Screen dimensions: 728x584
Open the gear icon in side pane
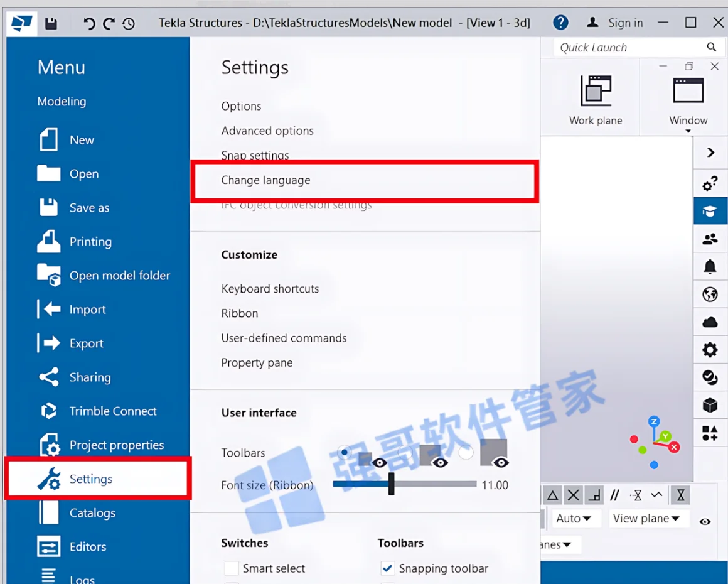tap(709, 349)
